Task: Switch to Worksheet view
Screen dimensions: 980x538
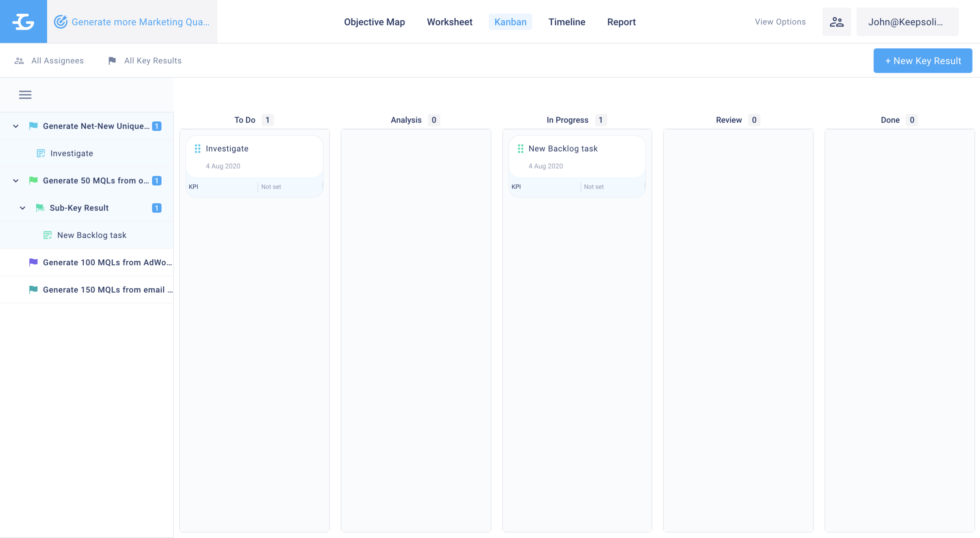Action: (450, 22)
